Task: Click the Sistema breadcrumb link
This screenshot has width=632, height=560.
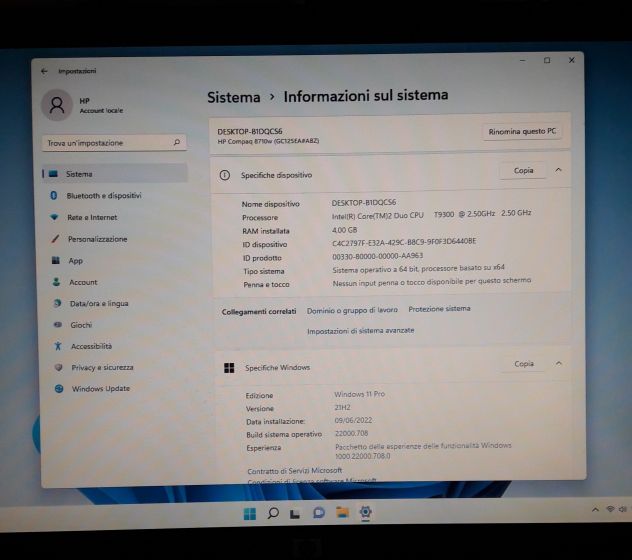Action: [x=233, y=97]
